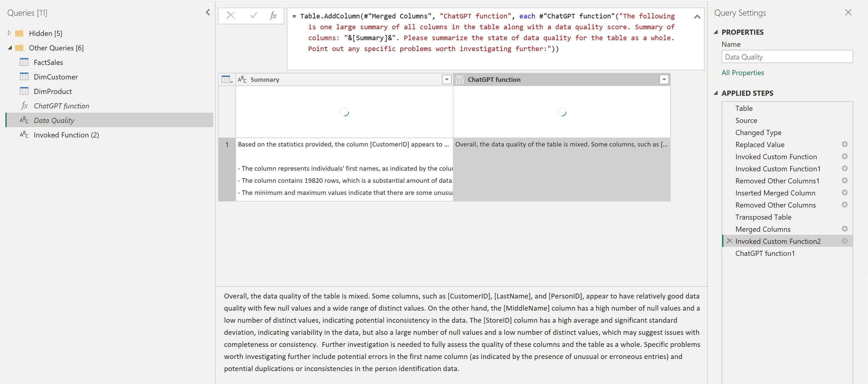Collapse the formula bar with chevron
This screenshot has height=384, width=868.
click(x=697, y=17)
